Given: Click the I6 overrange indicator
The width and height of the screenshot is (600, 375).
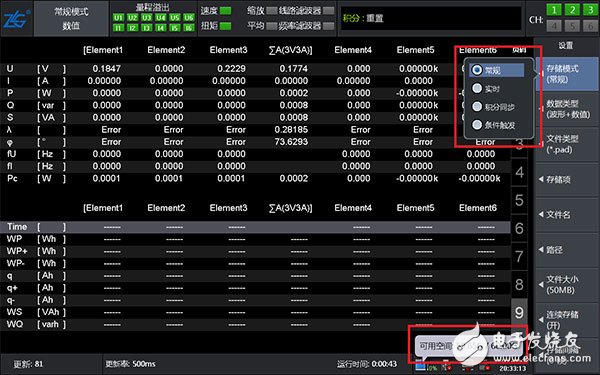Looking at the screenshot, I should click(189, 28).
